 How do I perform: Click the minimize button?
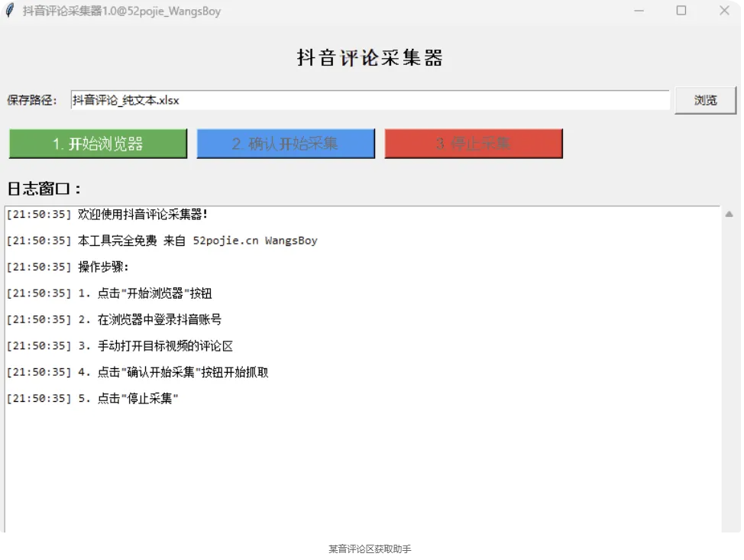tap(639, 11)
